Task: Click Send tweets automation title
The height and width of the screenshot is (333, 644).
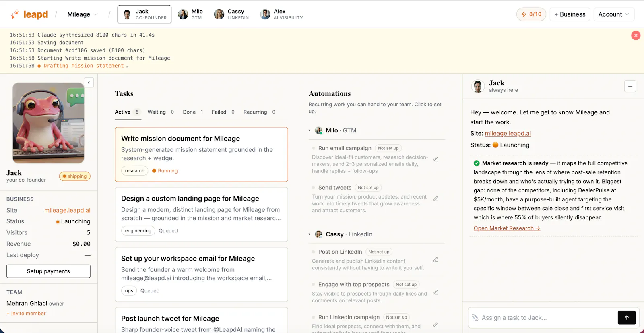Action: (334, 188)
